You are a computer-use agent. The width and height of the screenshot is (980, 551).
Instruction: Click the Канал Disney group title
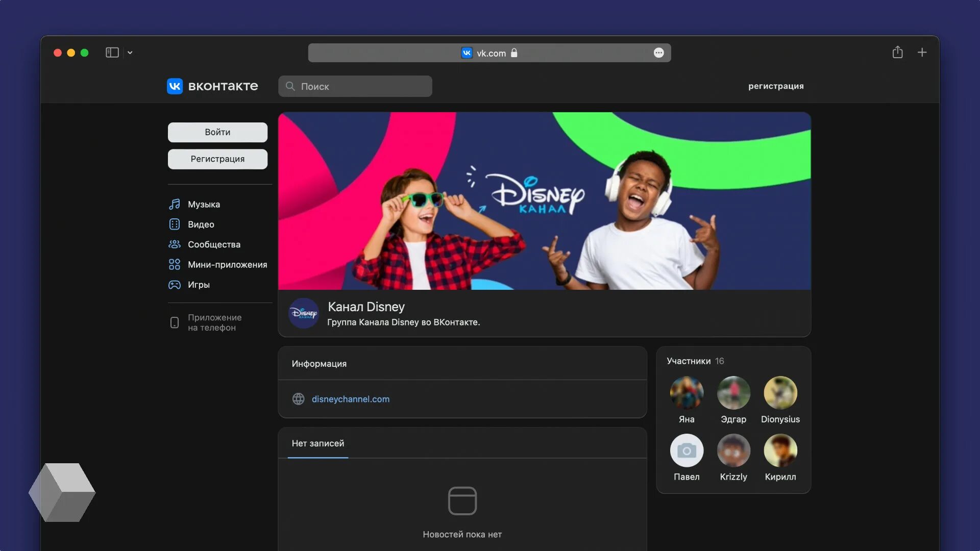tap(366, 307)
